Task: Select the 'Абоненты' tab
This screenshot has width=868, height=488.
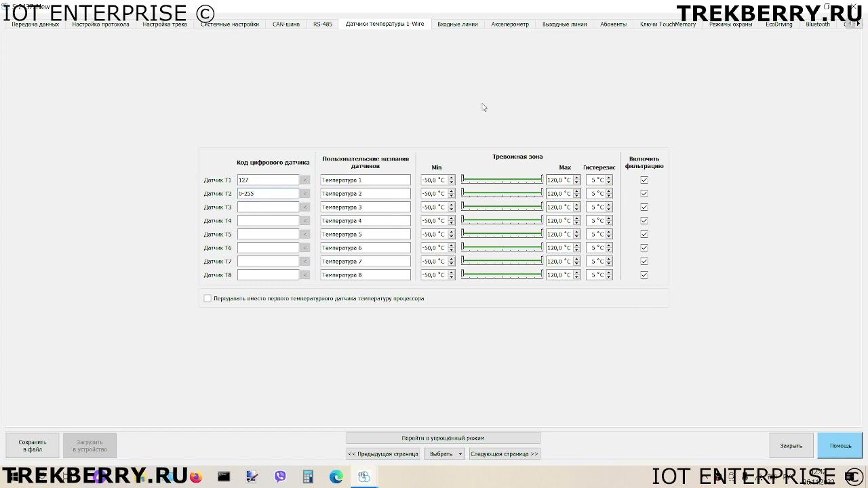Action: (613, 24)
